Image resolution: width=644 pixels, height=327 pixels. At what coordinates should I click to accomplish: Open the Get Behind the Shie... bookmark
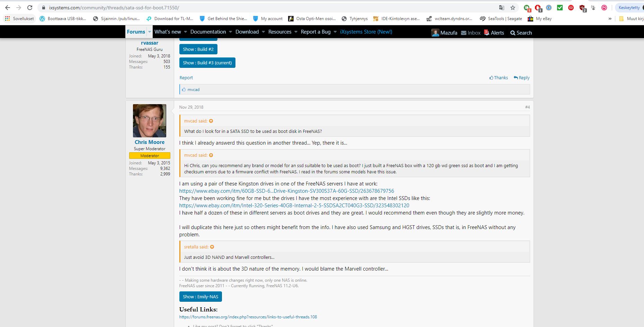pos(223,19)
